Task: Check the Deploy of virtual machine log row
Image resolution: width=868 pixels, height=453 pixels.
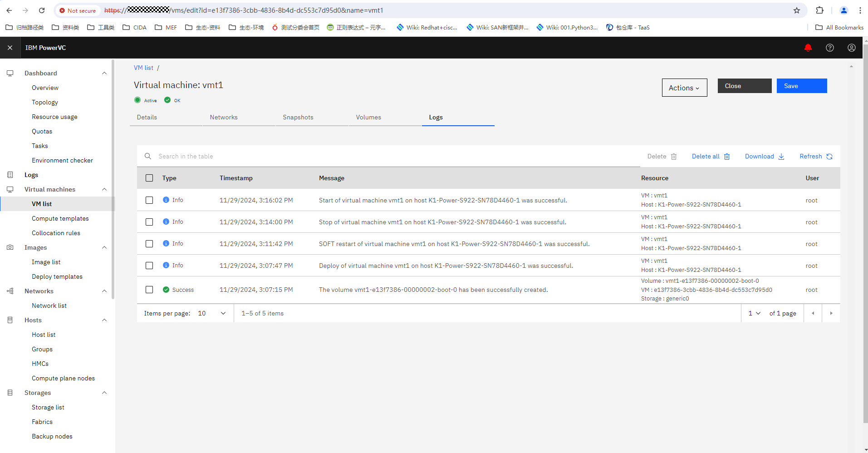Action: click(149, 266)
